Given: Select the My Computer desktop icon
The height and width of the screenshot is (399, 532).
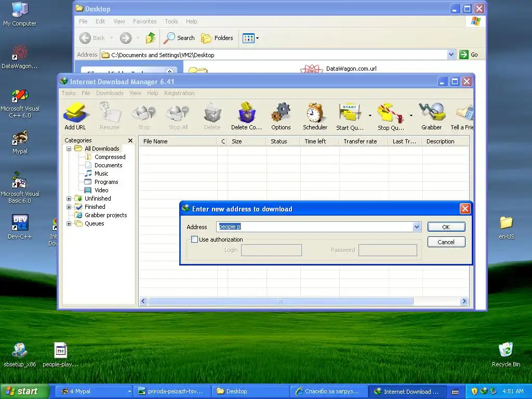Looking at the screenshot, I should [x=20, y=14].
